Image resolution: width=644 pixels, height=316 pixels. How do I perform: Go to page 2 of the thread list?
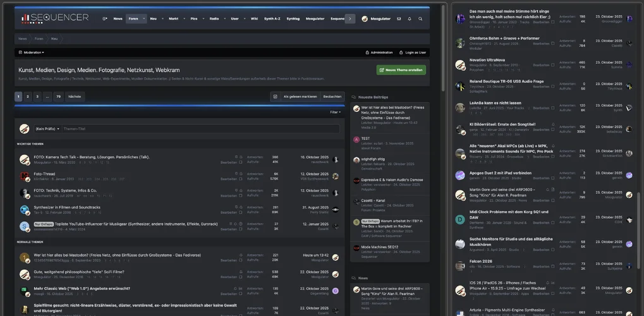coord(28,97)
